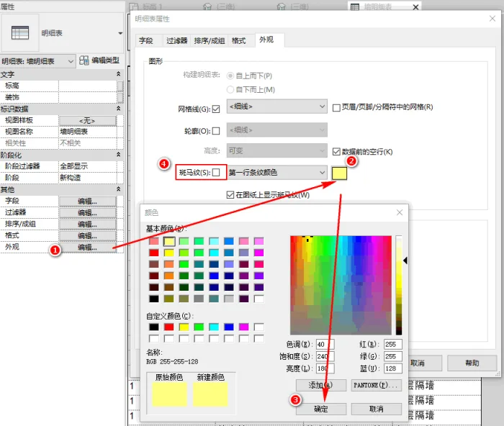The image size is (504, 426).
Task: Click the 红(R) value field
Action: [393, 345]
